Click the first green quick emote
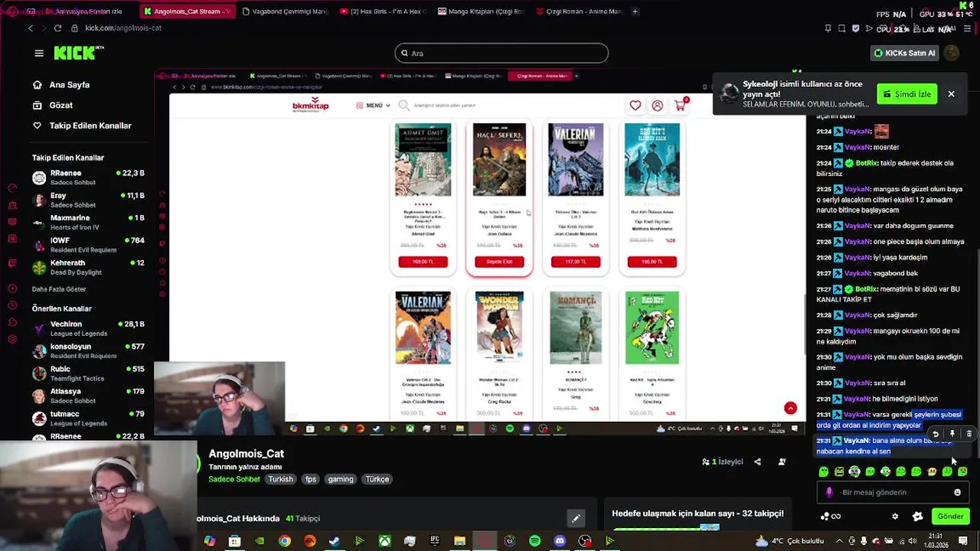The image size is (980, 551). coord(824,472)
